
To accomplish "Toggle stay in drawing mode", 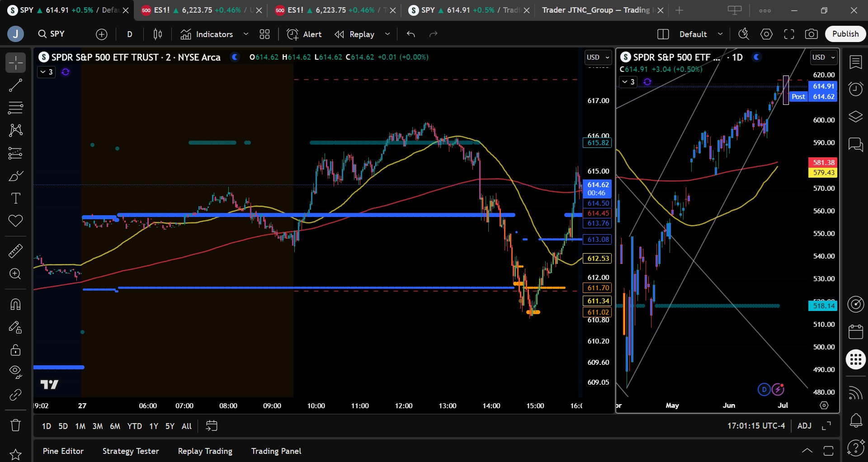I will pyautogui.click(x=15, y=327).
